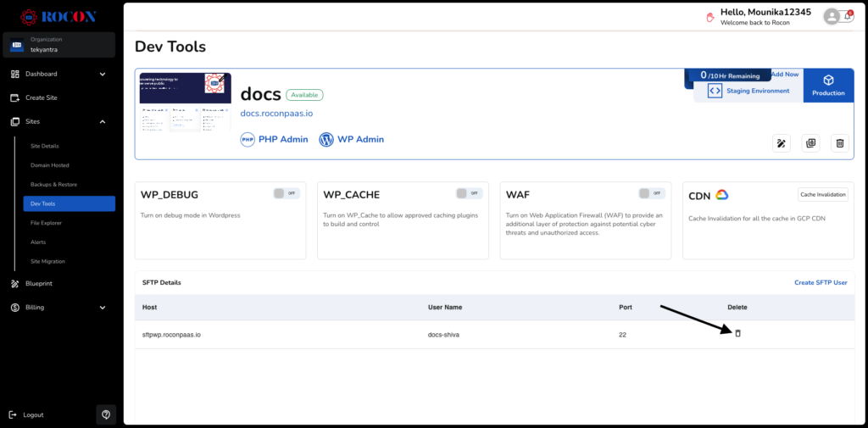Image resolution: width=868 pixels, height=428 pixels.
Task: Click the Dashboard grid icon
Action: 15,74
